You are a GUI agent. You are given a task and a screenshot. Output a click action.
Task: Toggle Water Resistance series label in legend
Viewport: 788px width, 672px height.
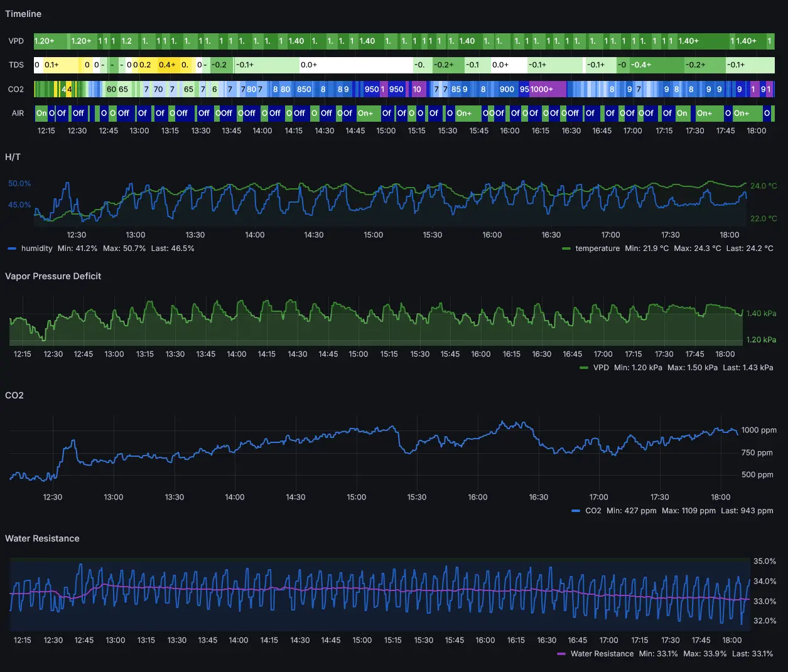[602, 654]
